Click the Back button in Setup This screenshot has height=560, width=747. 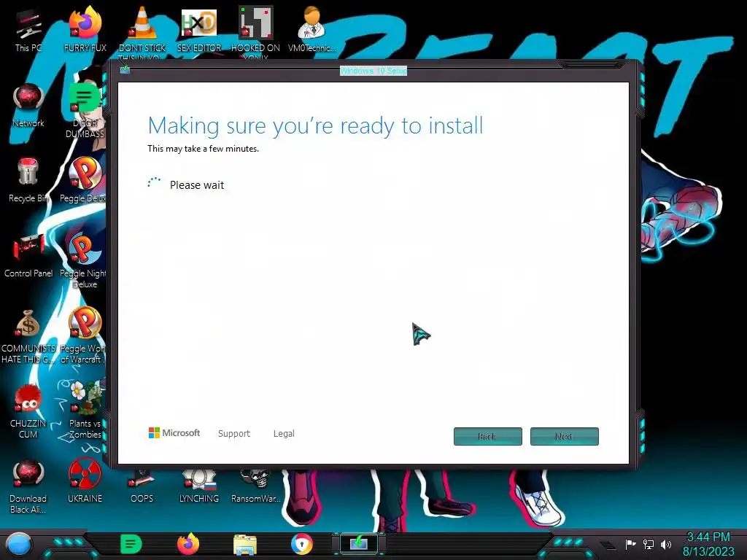[x=488, y=436]
